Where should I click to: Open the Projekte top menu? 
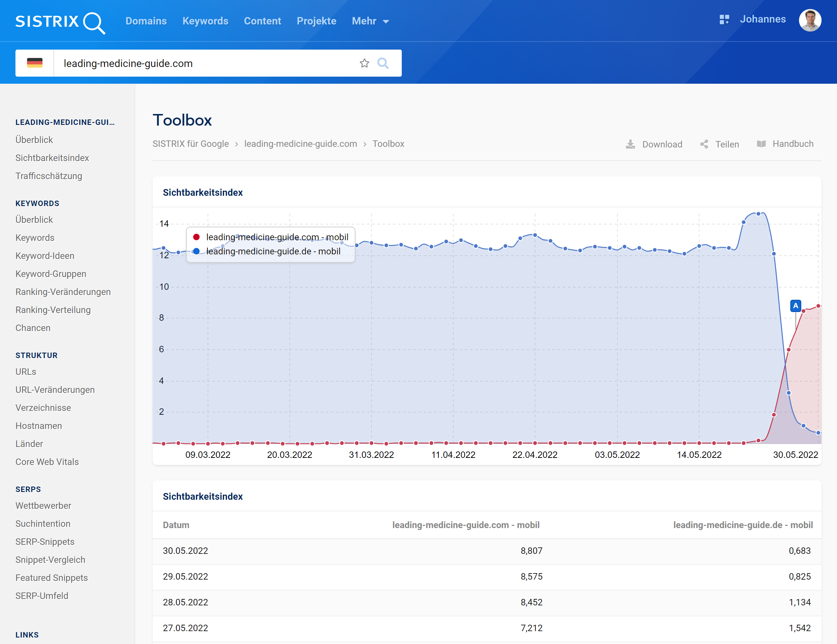coord(316,21)
